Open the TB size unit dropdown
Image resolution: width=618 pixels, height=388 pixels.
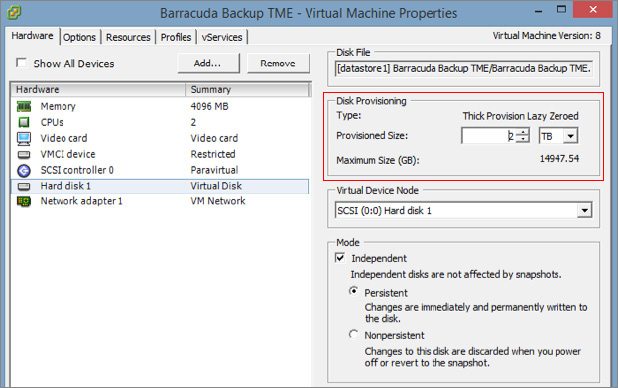tap(570, 136)
